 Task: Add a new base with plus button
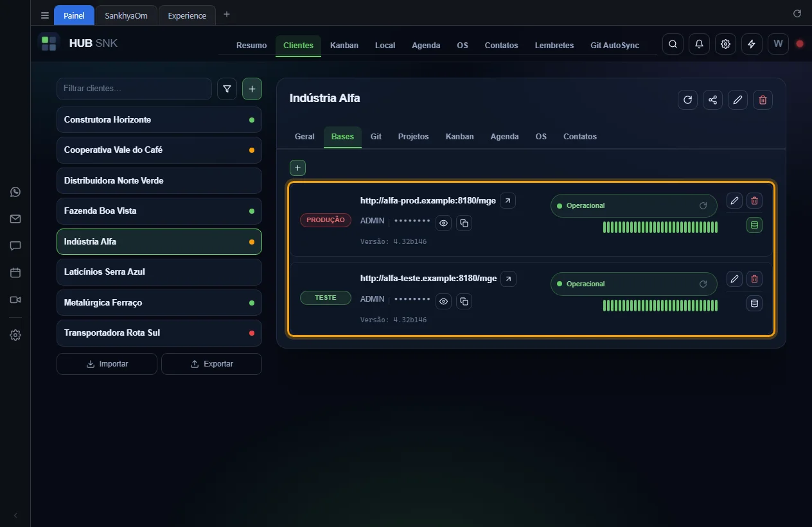click(297, 168)
